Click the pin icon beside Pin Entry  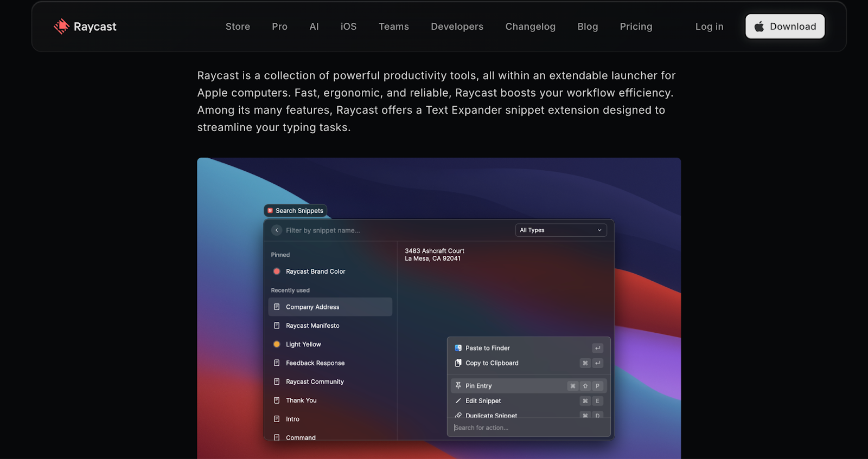pos(458,386)
